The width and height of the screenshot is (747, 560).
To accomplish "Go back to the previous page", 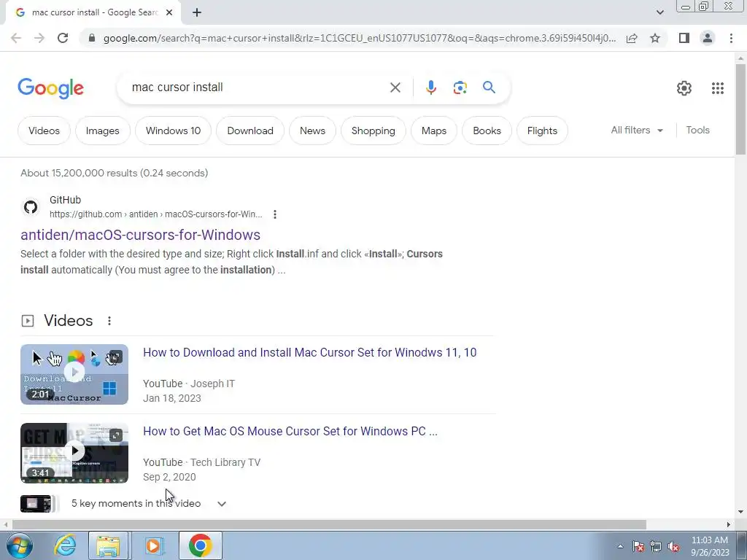I will click(x=16, y=38).
